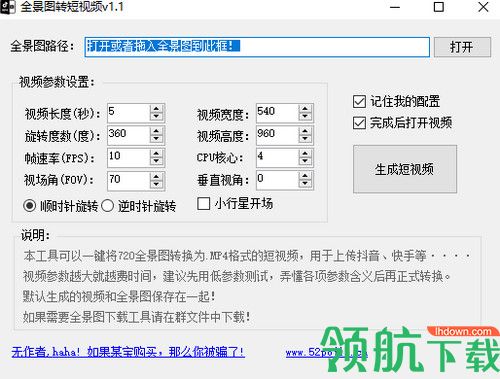Minimize the 全景图转短视频 window
Viewport: 500px width, 379px height.
(395, 7)
